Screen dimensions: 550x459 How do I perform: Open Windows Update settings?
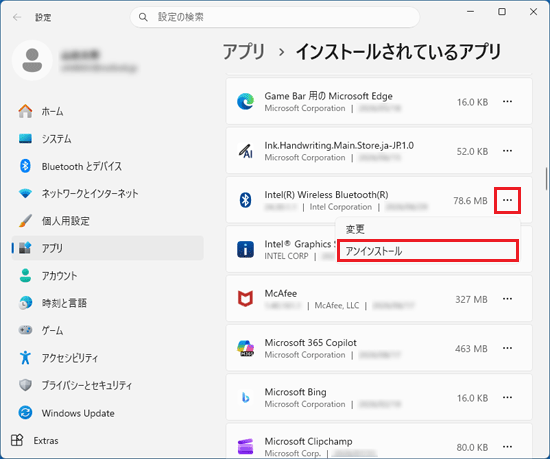click(x=107, y=413)
